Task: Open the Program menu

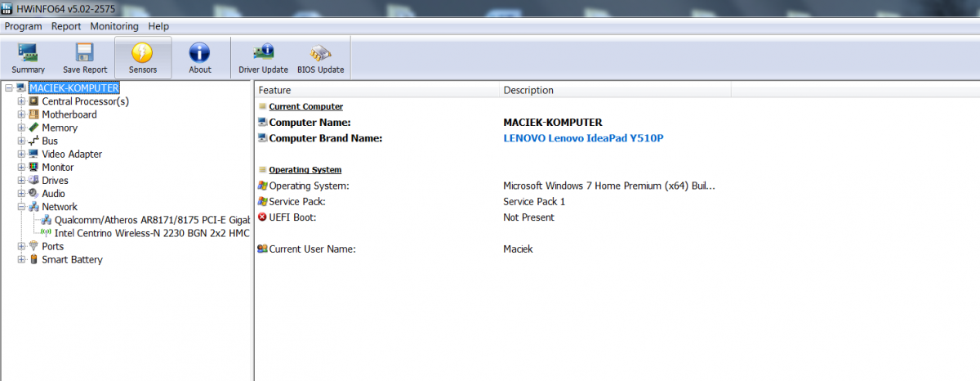Action: pos(23,26)
